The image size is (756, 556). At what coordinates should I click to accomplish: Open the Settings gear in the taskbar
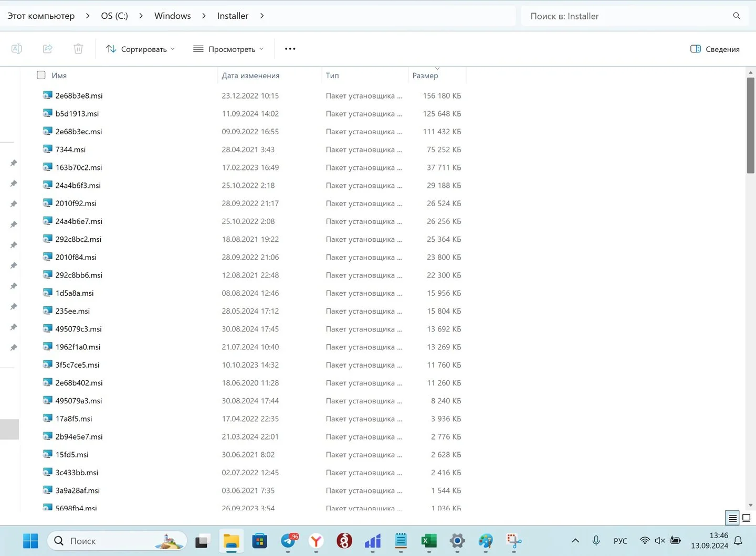(457, 541)
